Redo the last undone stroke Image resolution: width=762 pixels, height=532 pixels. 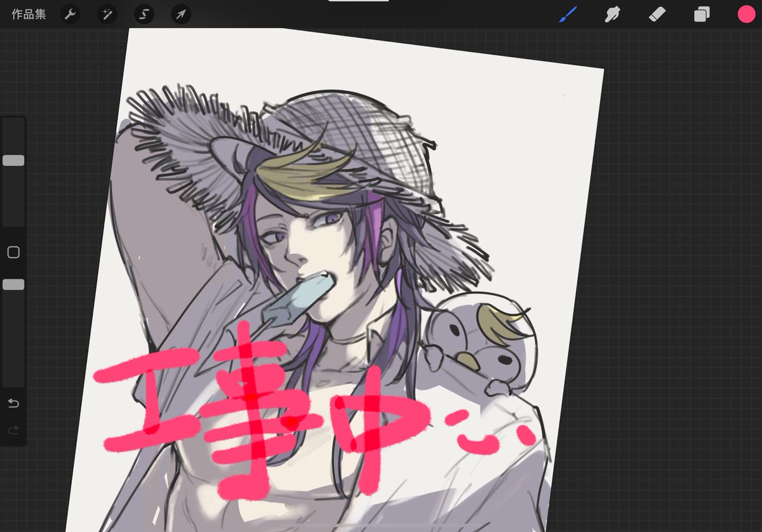point(13,430)
